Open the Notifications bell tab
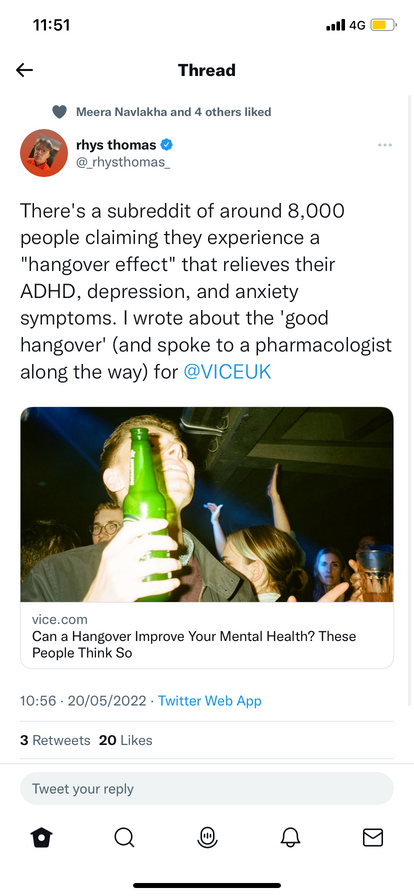414x896 pixels. tap(290, 838)
